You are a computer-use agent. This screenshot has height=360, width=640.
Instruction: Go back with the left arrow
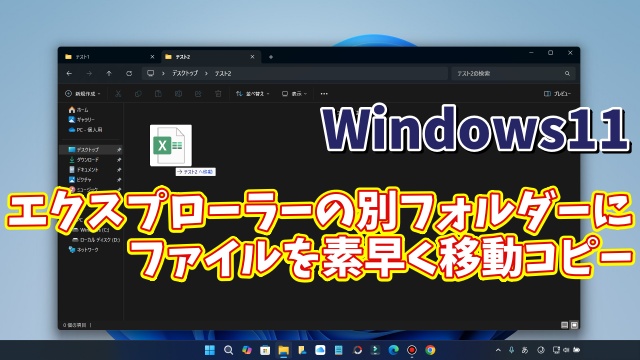pos(69,73)
